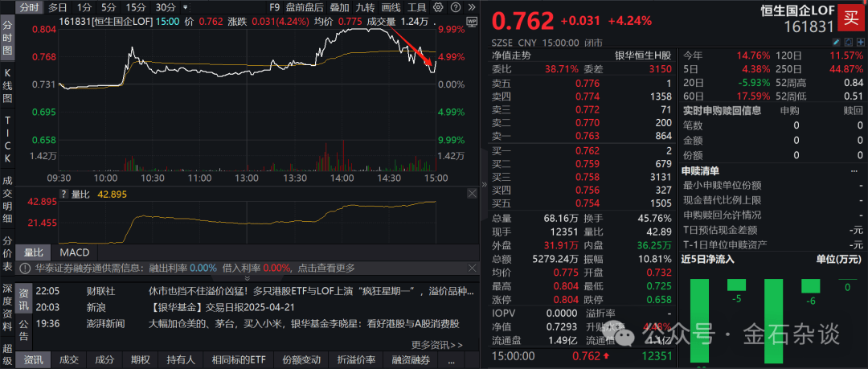Open the 融资融券 bottom tab
The width and height of the screenshot is (868, 369).
[411, 360]
